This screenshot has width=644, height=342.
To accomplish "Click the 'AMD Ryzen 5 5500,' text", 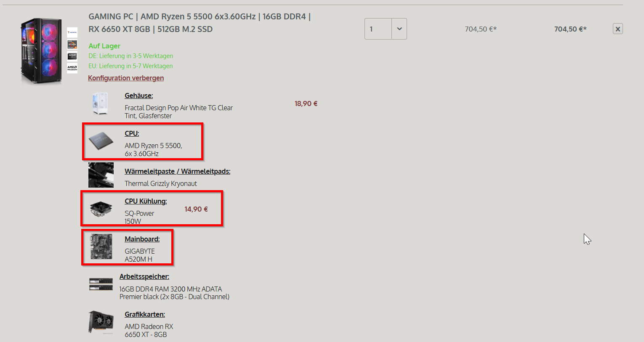I will click(x=153, y=146).
